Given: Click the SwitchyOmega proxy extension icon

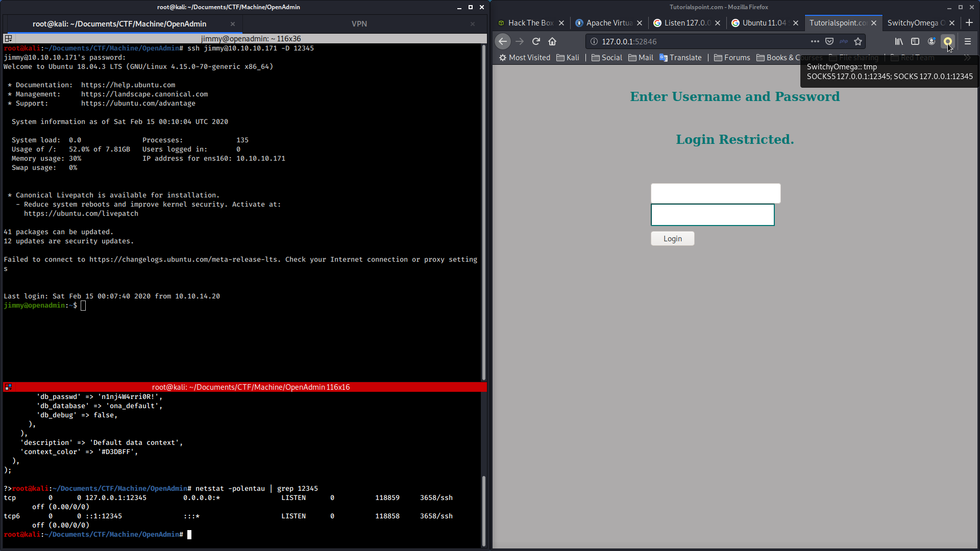Looking at the screenshot, I should click(948, 41).
